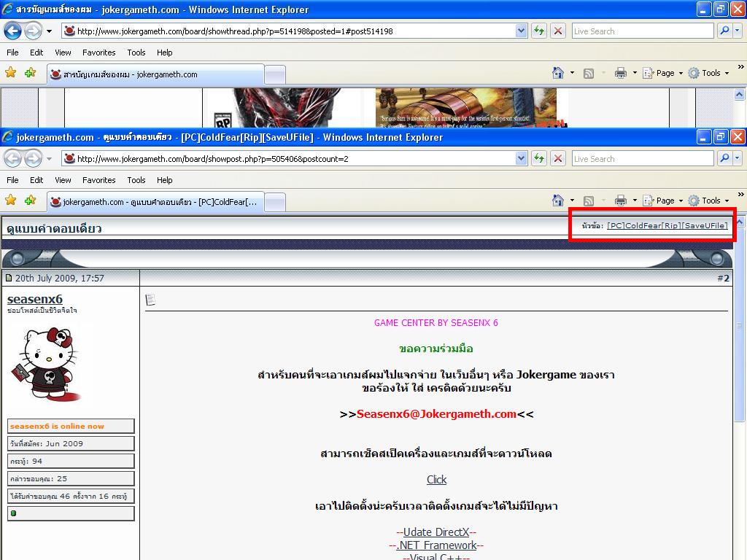Open Favorites menu in background window
Image resolution: width=747 pixels, height=560 pixels.
click(98, 52)
